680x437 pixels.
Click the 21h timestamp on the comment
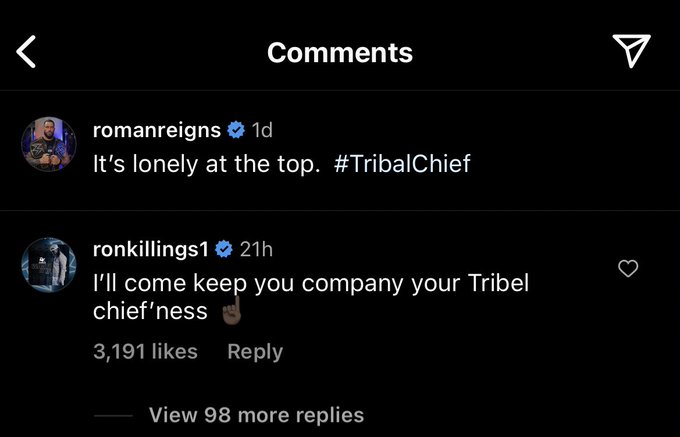tap(256, 250)
